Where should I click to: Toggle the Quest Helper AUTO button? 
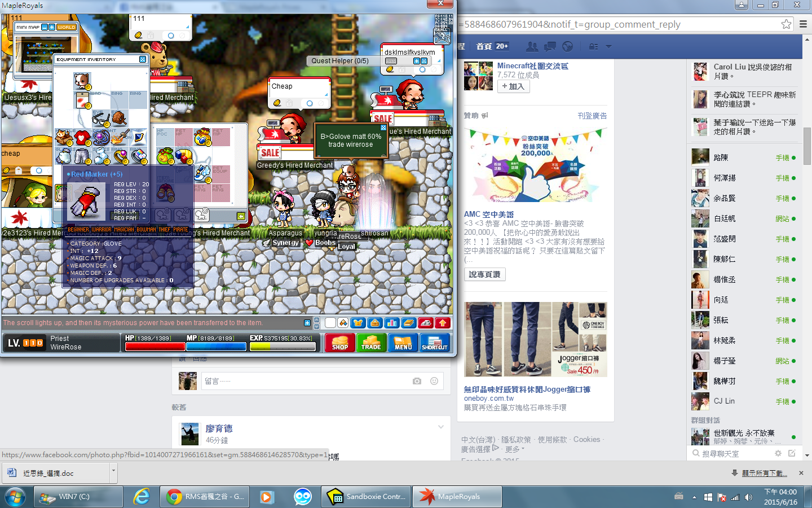pos(391,61)
